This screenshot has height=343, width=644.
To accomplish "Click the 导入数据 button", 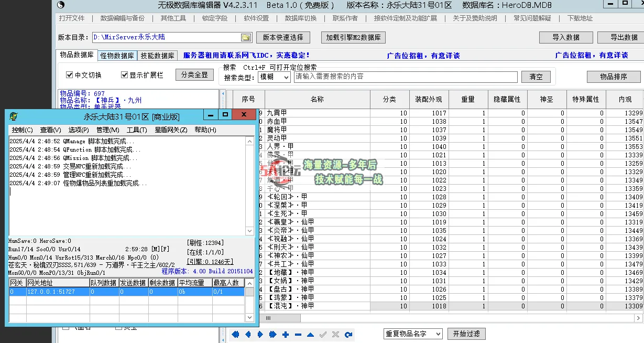I will [x=566, y=38].
